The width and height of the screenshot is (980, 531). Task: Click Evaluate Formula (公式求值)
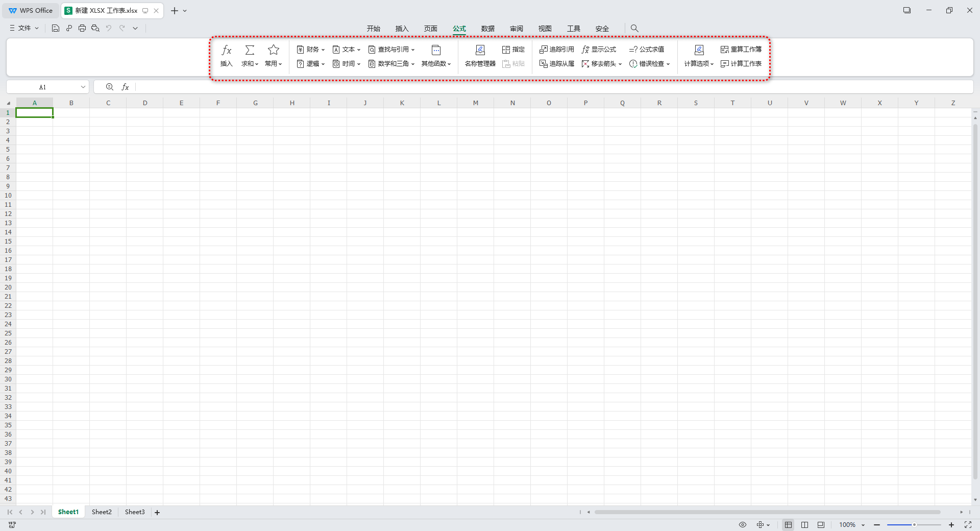point(646,50)
